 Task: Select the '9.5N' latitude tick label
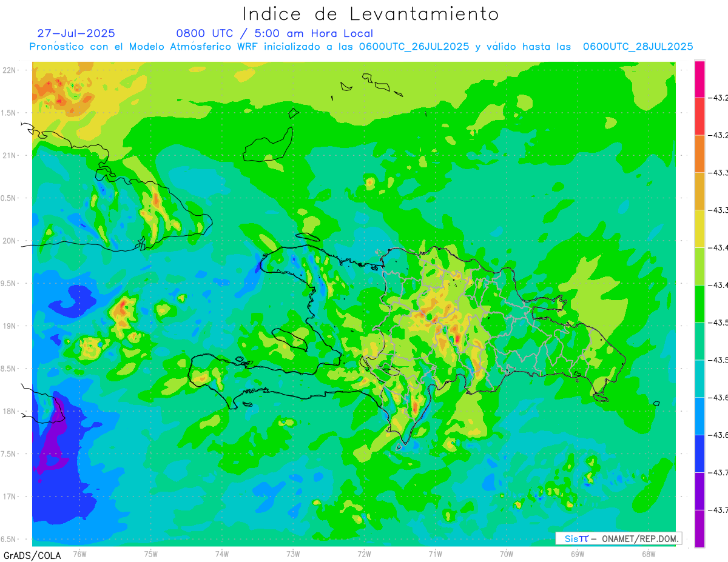9,283
